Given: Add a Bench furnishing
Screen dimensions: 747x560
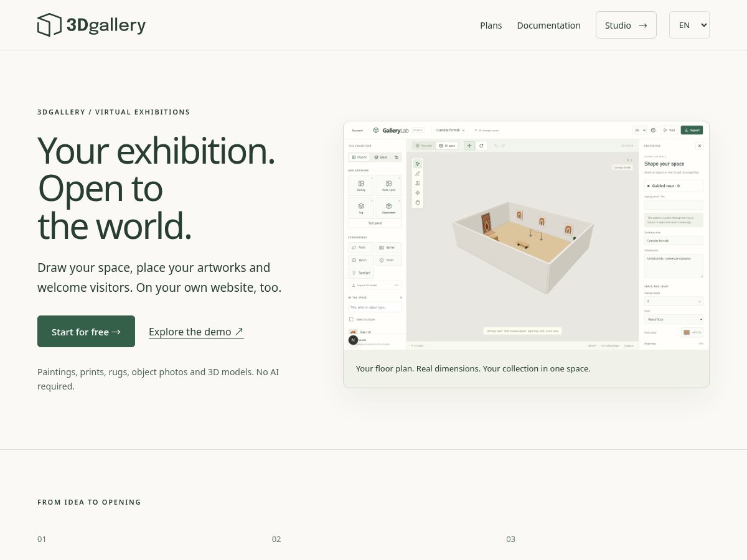Looking at the screenshot, I should (361, 260).
